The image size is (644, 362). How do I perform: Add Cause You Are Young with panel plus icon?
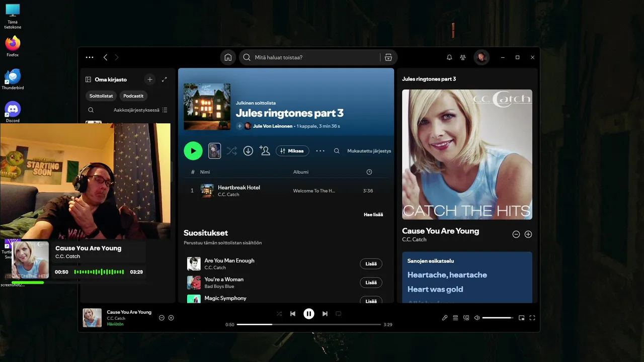[x=528, y=234]
